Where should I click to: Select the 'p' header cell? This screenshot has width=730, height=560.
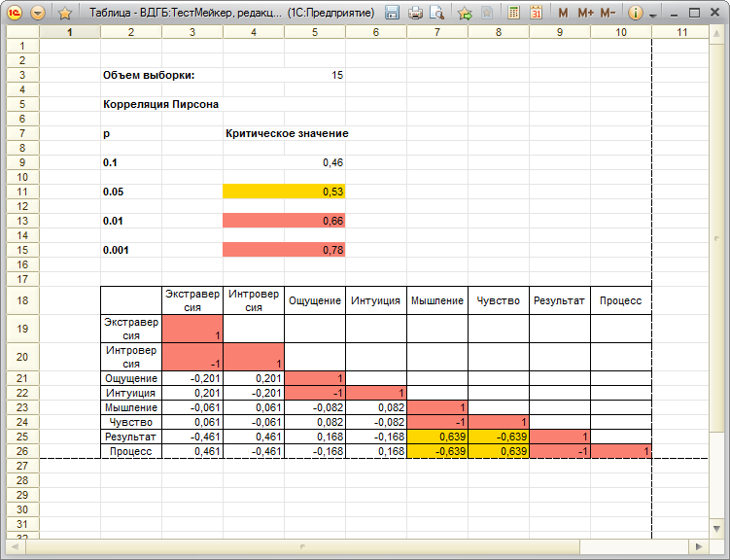click(131, 133)
